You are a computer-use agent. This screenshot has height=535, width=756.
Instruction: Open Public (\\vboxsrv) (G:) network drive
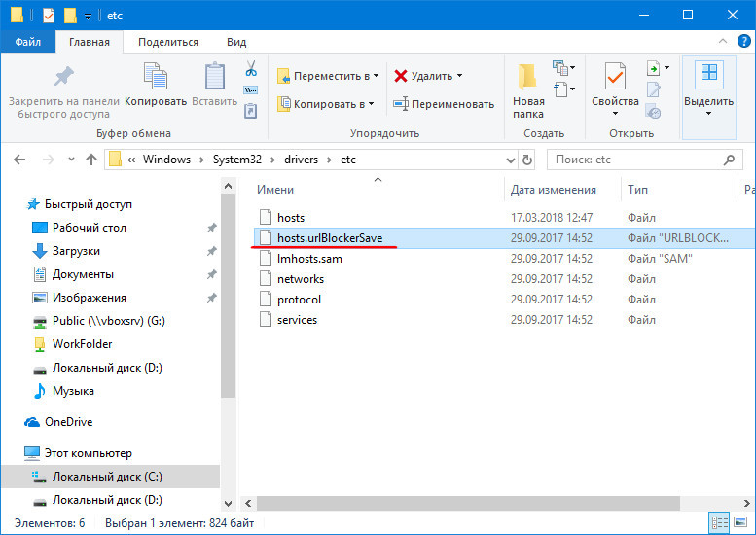point(99,321)
